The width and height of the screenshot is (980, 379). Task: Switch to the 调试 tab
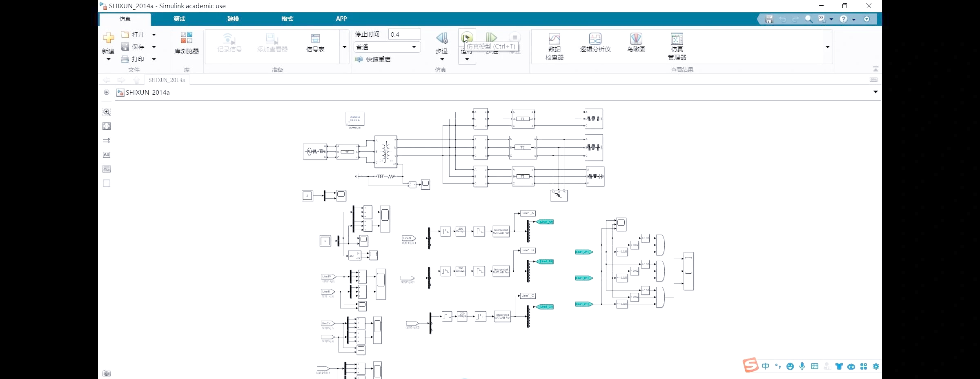click(x=179, y=19)
